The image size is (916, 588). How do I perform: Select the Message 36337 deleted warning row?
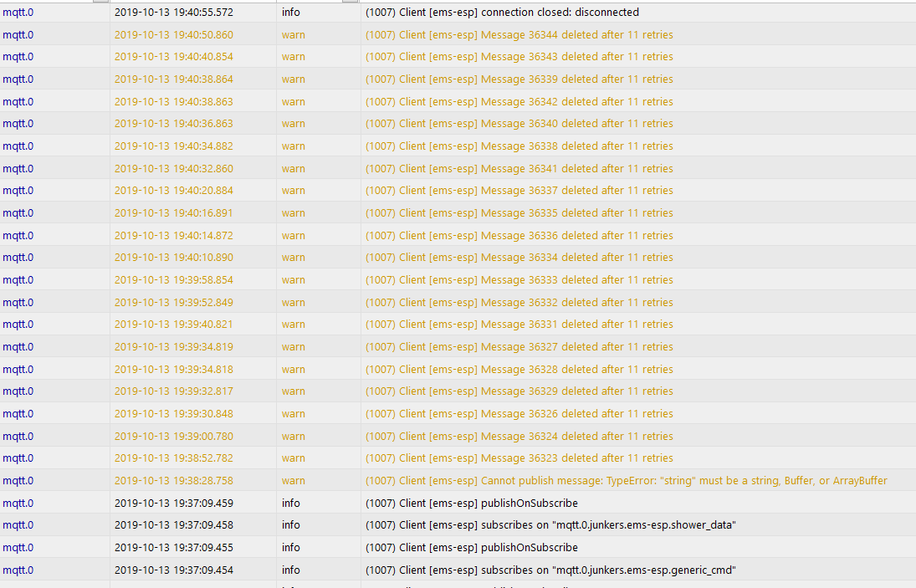point(458,191)
